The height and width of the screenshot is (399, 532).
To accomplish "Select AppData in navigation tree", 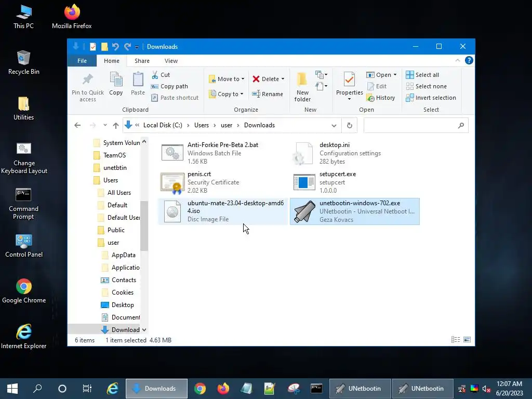I will (x=123, y=255).
